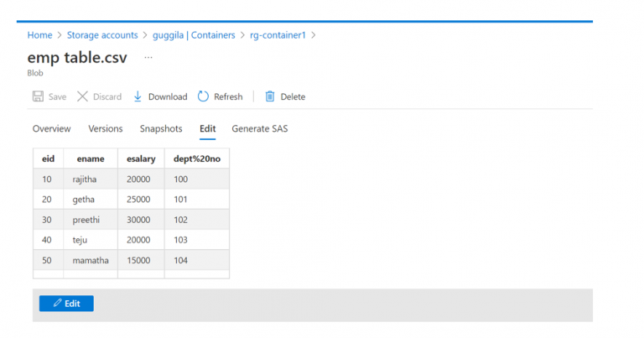Select the Snapshots tab

[161, 128]
